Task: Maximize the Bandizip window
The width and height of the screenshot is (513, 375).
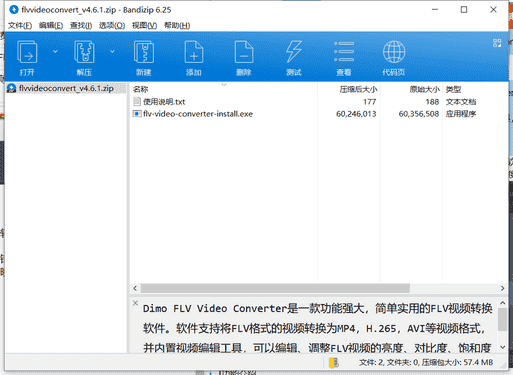Action: [x=464, y=10]
